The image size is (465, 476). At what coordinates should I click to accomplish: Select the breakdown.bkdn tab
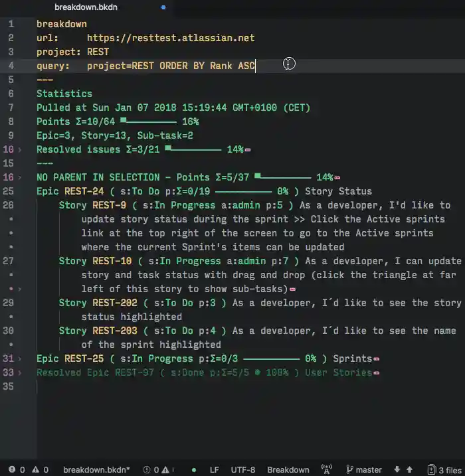[86, 7]
